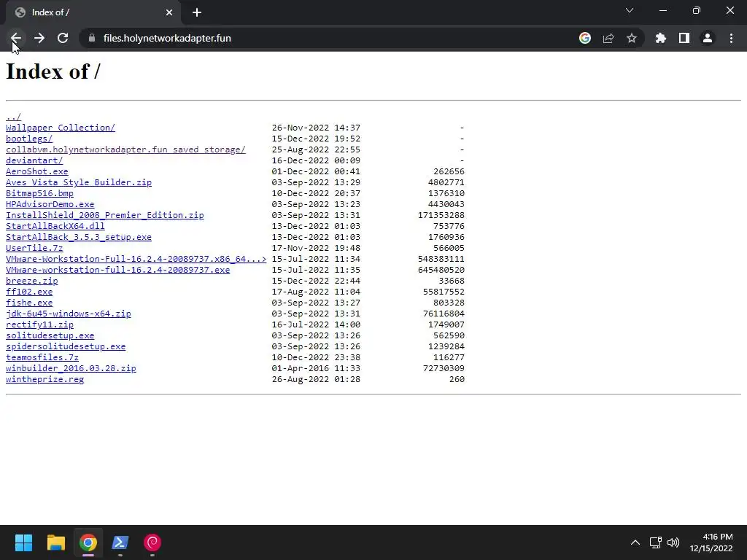Open the bootlegs/ folder link
The image size is (747, 560).
[29, 139]
